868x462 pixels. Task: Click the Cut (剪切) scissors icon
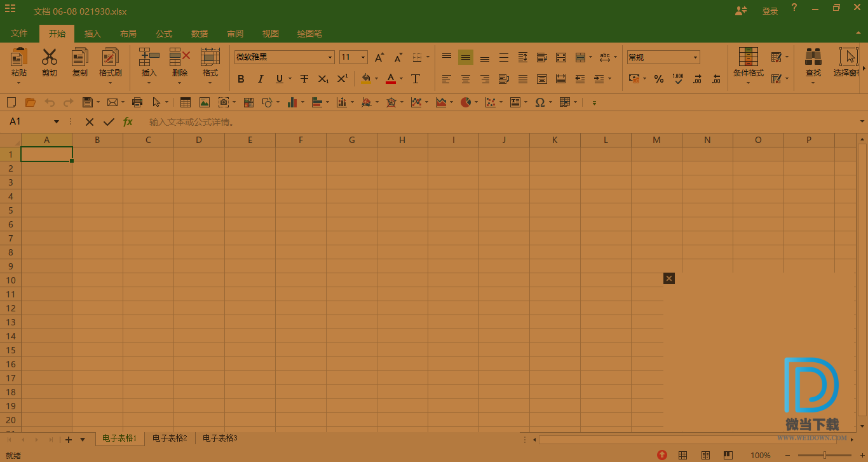coord(50,57)
